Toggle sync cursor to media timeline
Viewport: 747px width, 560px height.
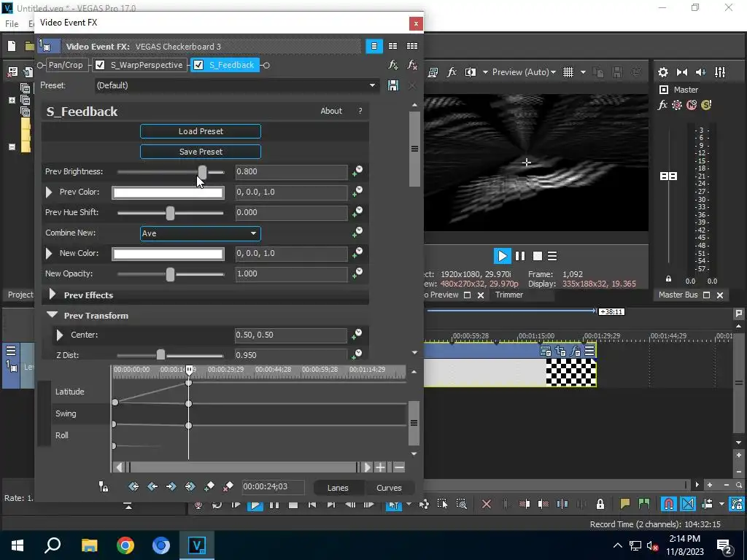click(104, 486)
